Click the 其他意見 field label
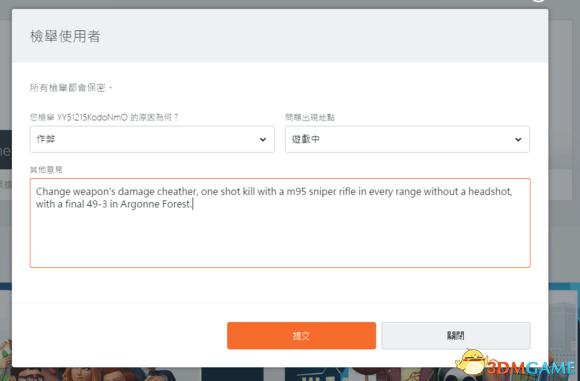 point(46,169)
